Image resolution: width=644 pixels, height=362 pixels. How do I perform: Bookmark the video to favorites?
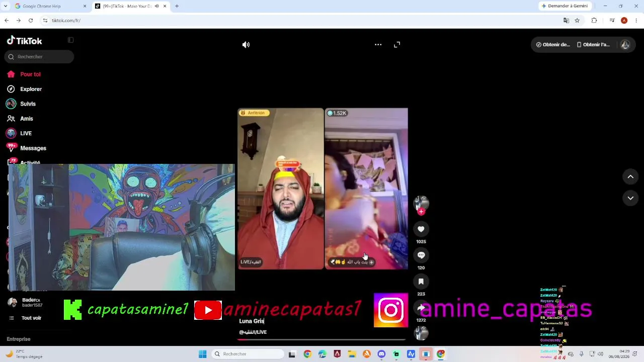click(x=421, y=282)
